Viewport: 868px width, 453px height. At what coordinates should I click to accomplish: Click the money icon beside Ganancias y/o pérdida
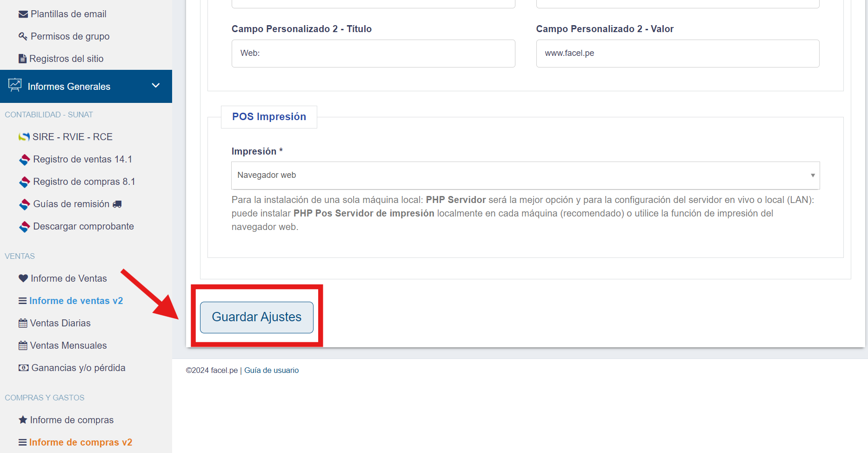(x=23, y=368)
